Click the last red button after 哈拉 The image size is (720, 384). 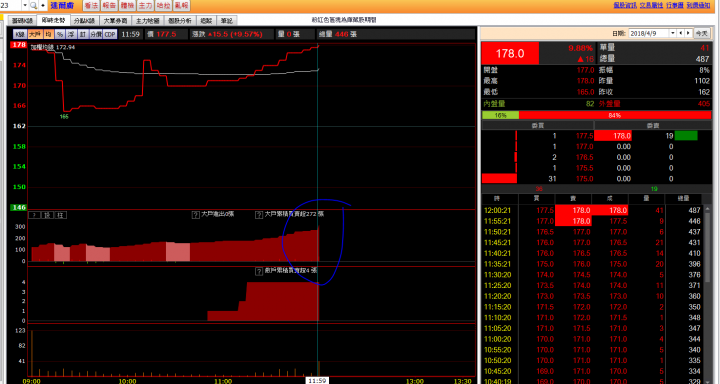(181, 6)
